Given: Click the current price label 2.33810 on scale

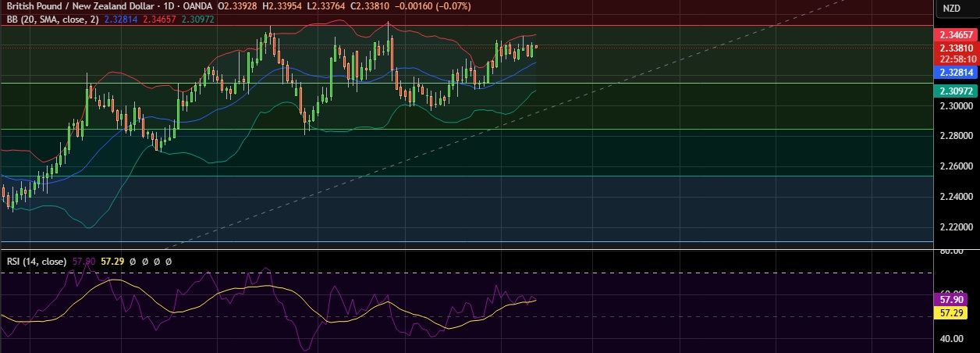Looking at the screenshot, I should 956,48.
